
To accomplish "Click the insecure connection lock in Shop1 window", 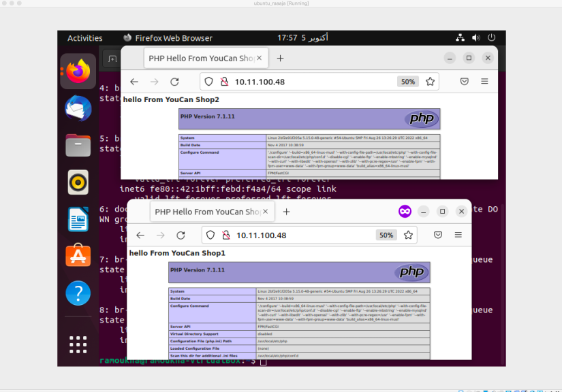I will [225, 235].
